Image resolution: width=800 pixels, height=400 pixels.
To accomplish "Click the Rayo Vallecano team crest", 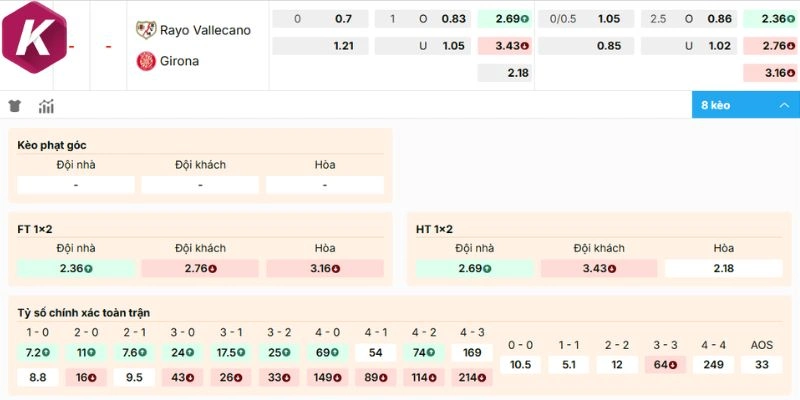I will 146,30.
